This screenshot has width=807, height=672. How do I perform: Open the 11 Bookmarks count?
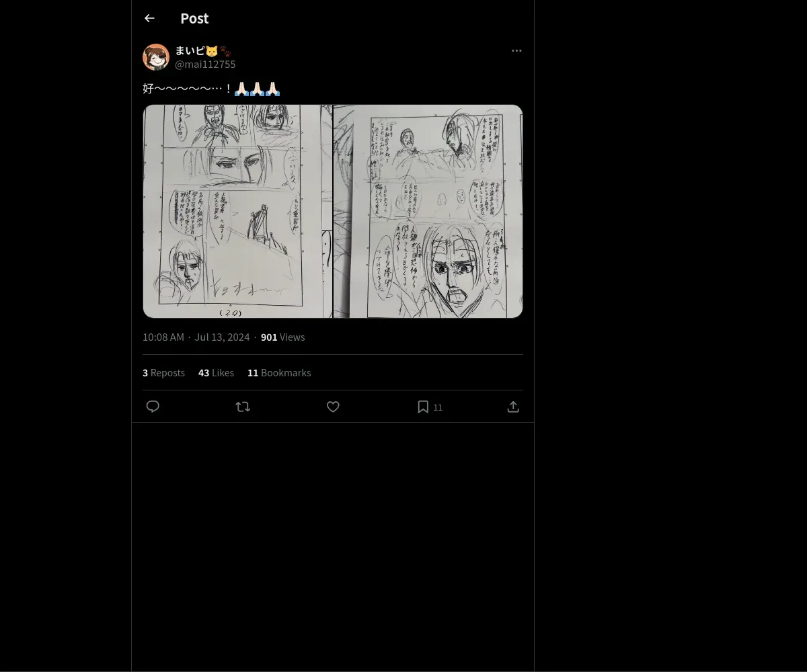coord(279,373)
